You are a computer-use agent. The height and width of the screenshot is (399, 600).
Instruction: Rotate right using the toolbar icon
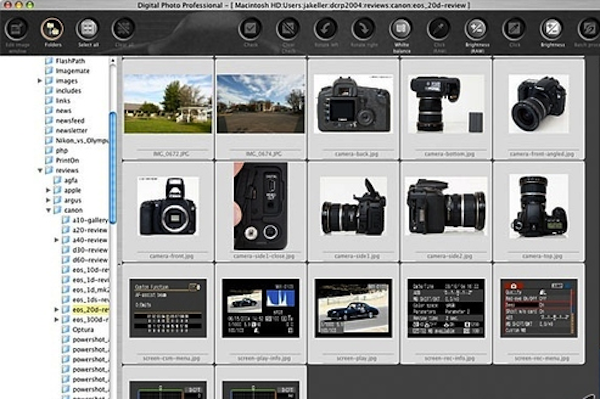(364, 29)
